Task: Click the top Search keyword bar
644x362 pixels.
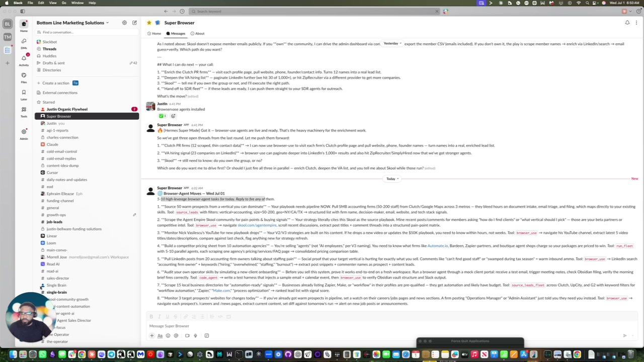Action: click(x=315, y=11)
